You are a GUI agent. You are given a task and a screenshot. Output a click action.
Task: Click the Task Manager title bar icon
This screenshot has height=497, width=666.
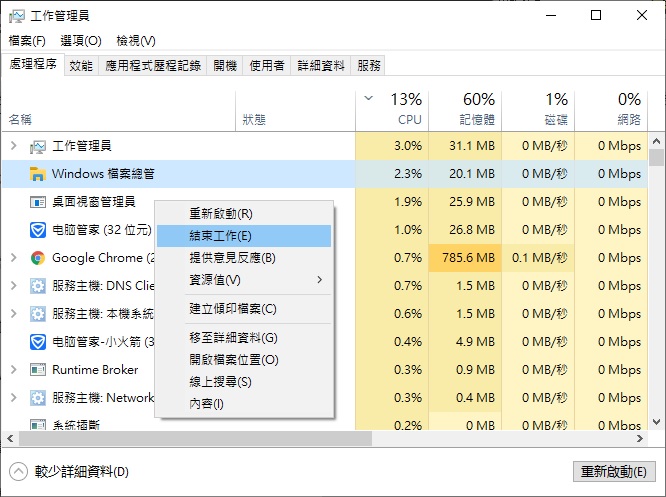pos(17,16)
